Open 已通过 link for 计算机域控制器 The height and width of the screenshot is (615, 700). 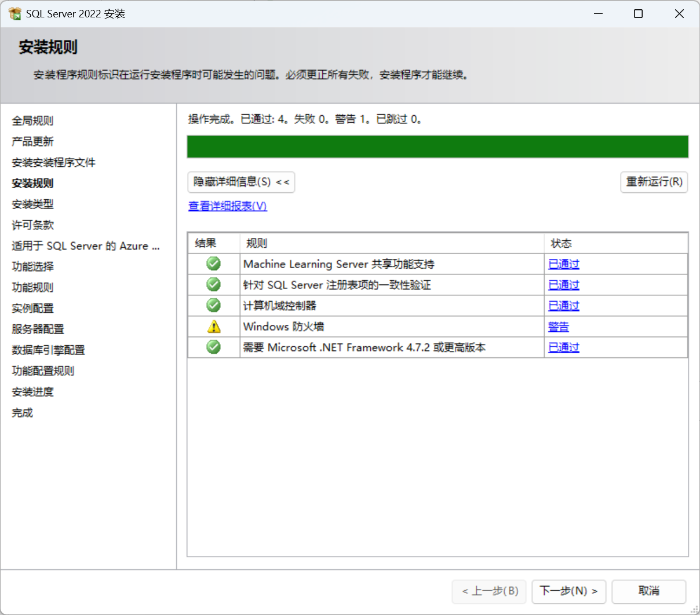pyautogui.click(x=564, y=306)
